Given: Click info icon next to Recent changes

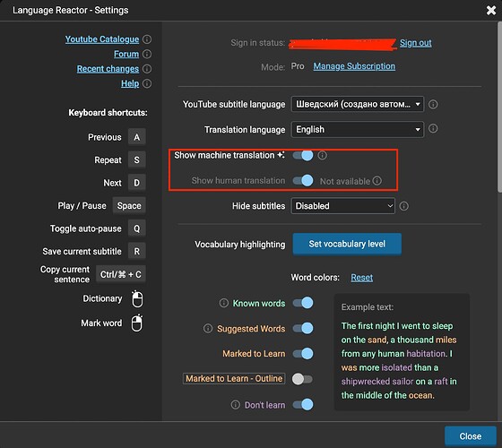Looking at the screenshot, I should pos(147,69).
